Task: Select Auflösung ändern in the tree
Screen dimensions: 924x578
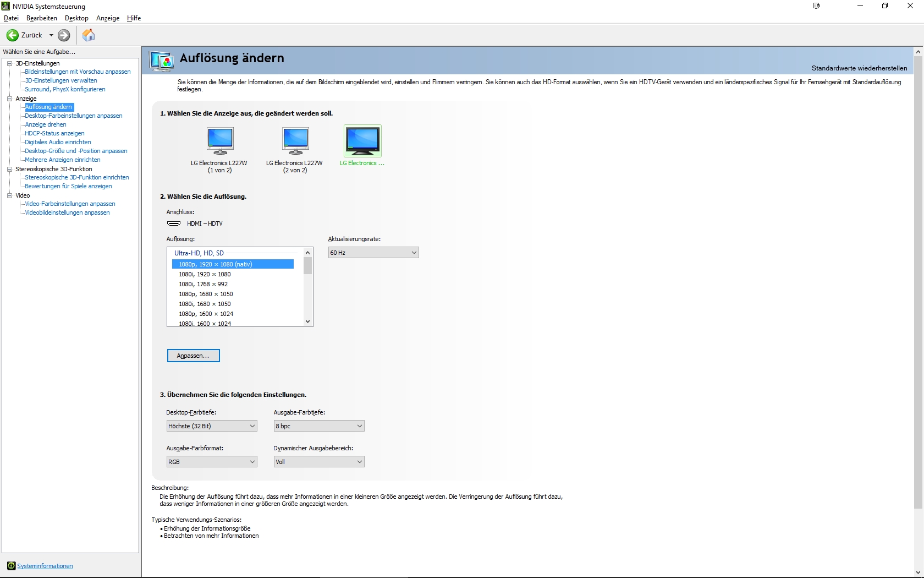Action: (x=49, y=107)
